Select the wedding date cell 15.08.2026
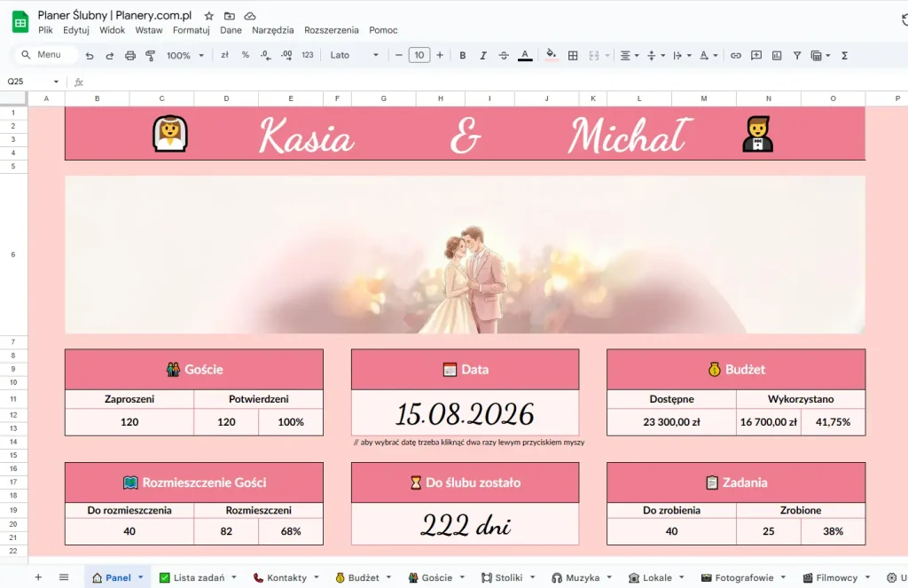 465,412
